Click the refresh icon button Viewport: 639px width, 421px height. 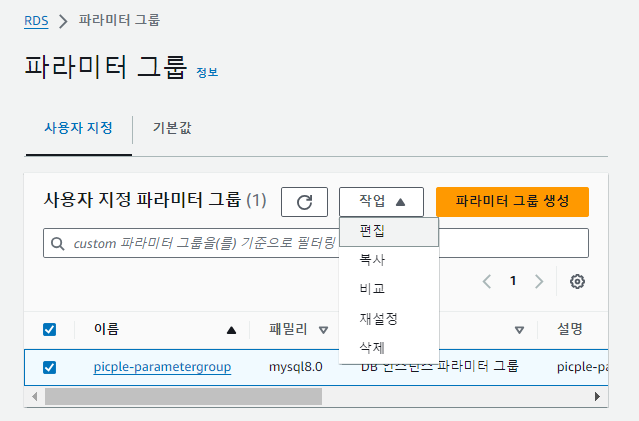[x=305, y=201]
